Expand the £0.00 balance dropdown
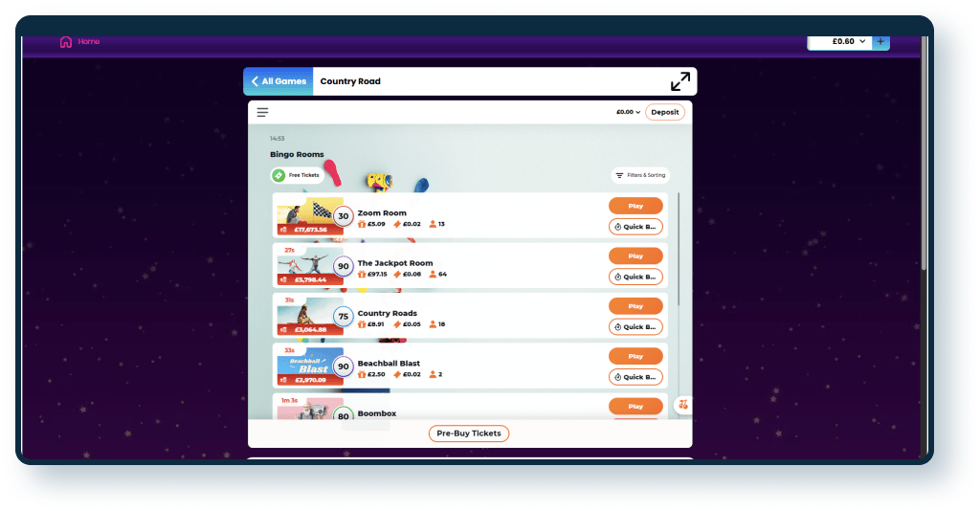Image resolution: width=980 pixels, height=511 pixels. pyautogui.click(x=628, y=112)
